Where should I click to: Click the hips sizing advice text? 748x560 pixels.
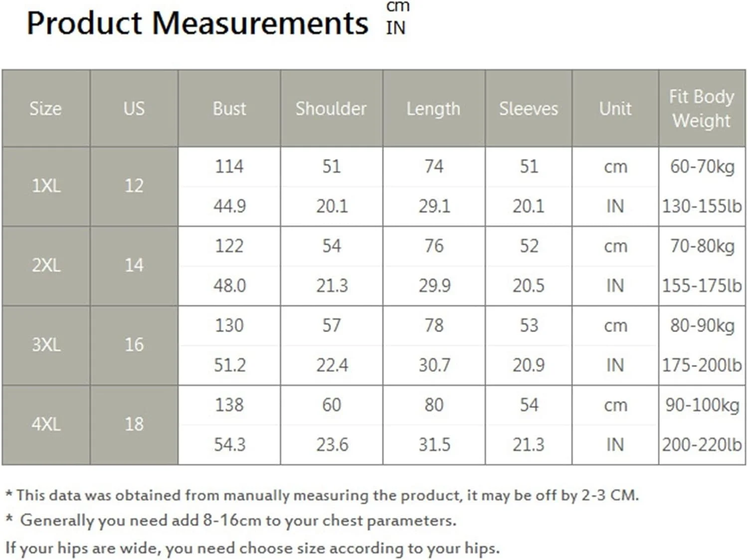pyautogui.click(x=252, y=548)
